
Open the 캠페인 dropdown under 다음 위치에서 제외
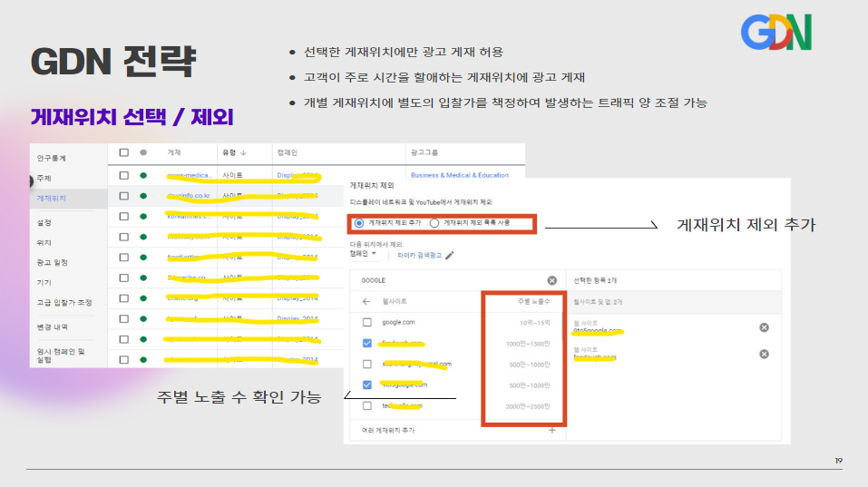363,253
